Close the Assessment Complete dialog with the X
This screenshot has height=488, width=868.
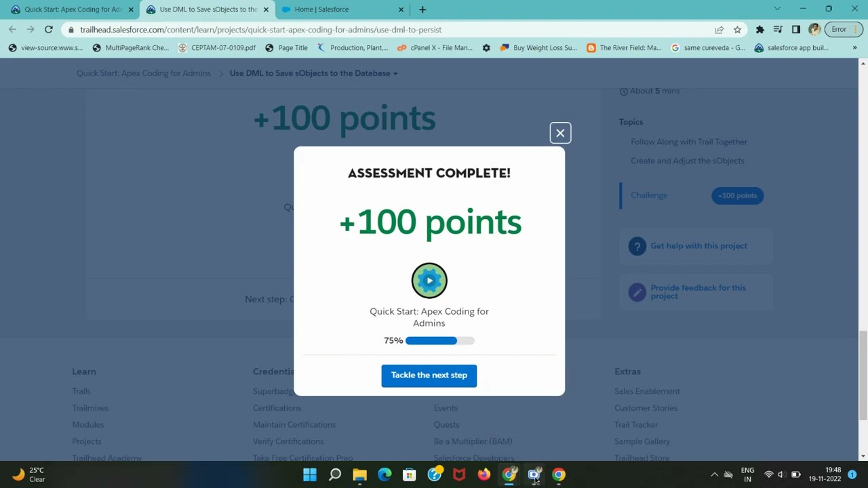(560, 133)
